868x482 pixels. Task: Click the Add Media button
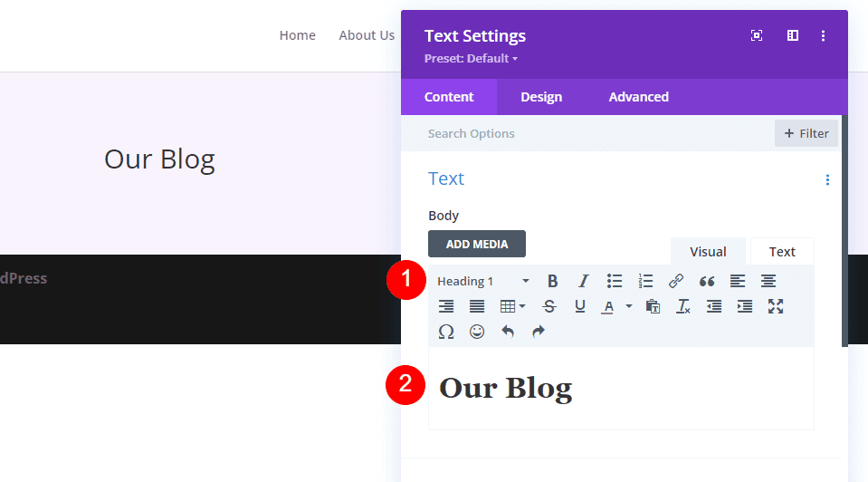477,244
